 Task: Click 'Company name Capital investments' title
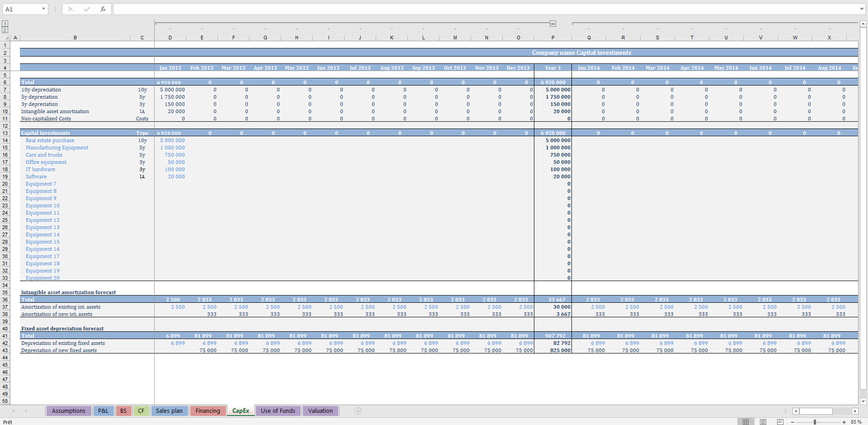tap(581, 53)
